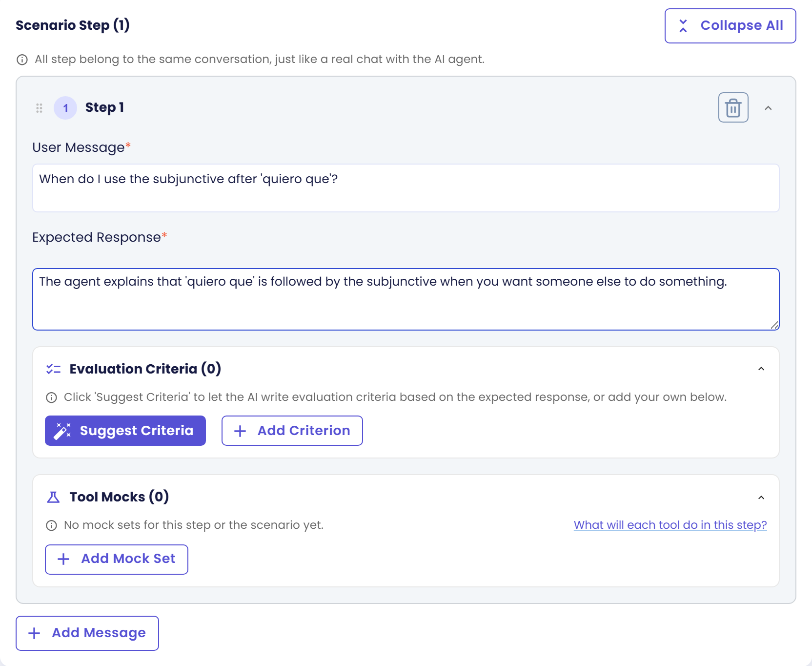Click the Tool Mocks flask icon
812x666 pixels.
coord(53,497)
